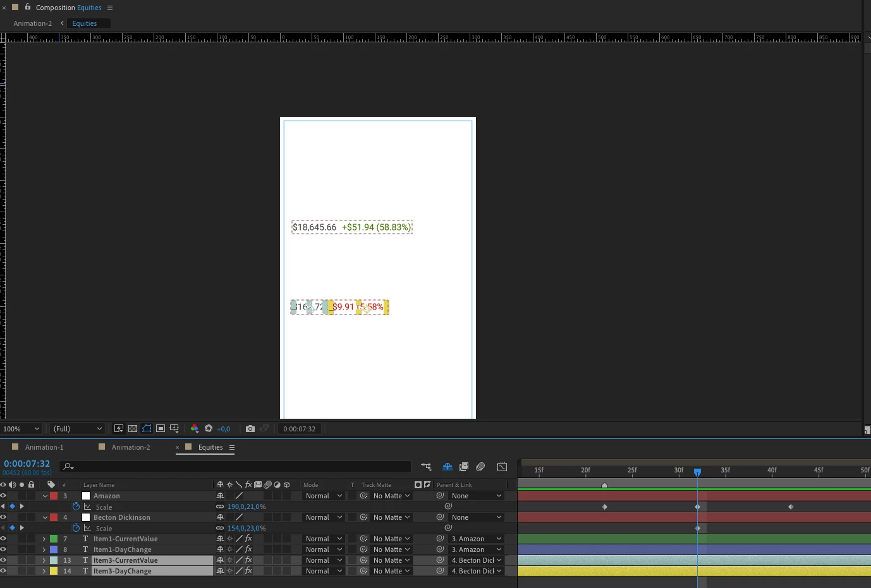Toggle visibility of Item3-CurrentValue layer

pos(3,560)
